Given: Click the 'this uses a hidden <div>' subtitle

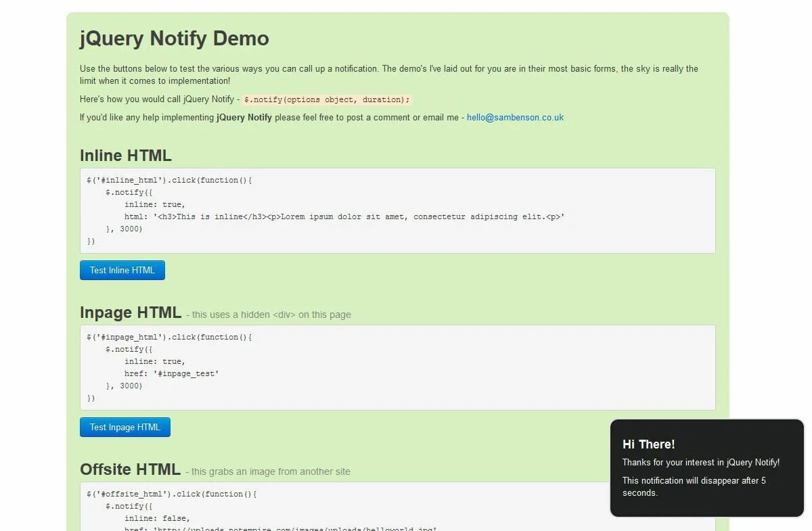Looking at the screenshot, I should coord(269,315).
